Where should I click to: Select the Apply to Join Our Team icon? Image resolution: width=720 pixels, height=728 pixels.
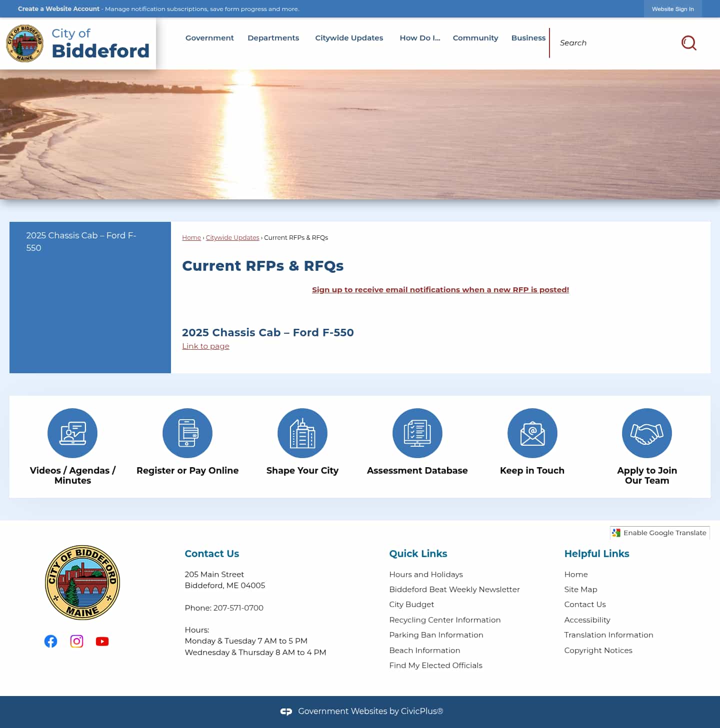(647, 433)
